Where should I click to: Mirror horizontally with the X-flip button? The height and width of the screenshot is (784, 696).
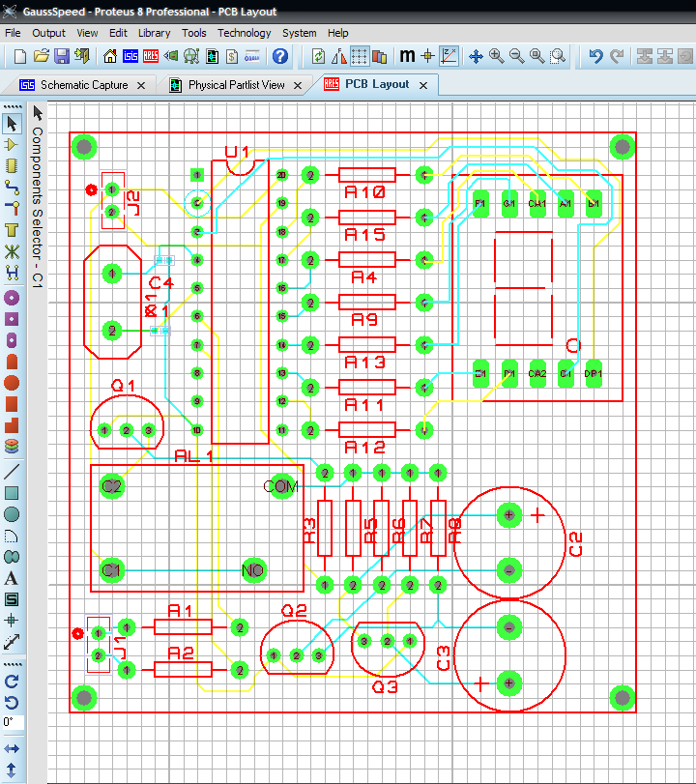click(13, 748)
